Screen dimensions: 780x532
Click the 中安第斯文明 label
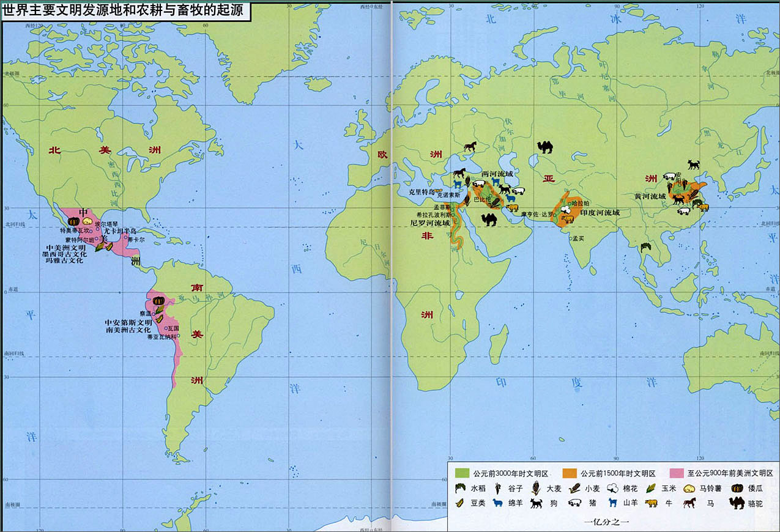click(128, 322)
